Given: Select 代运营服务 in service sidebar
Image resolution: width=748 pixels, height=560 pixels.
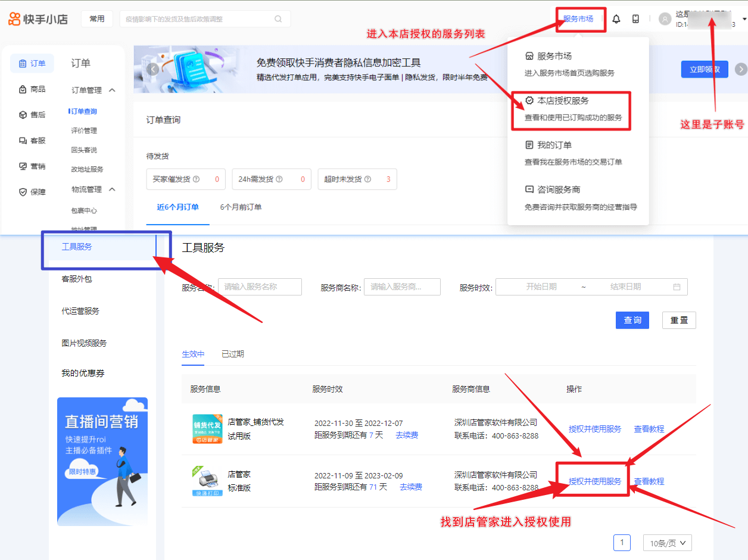Looking at the screenshot, I should point(80,311).
